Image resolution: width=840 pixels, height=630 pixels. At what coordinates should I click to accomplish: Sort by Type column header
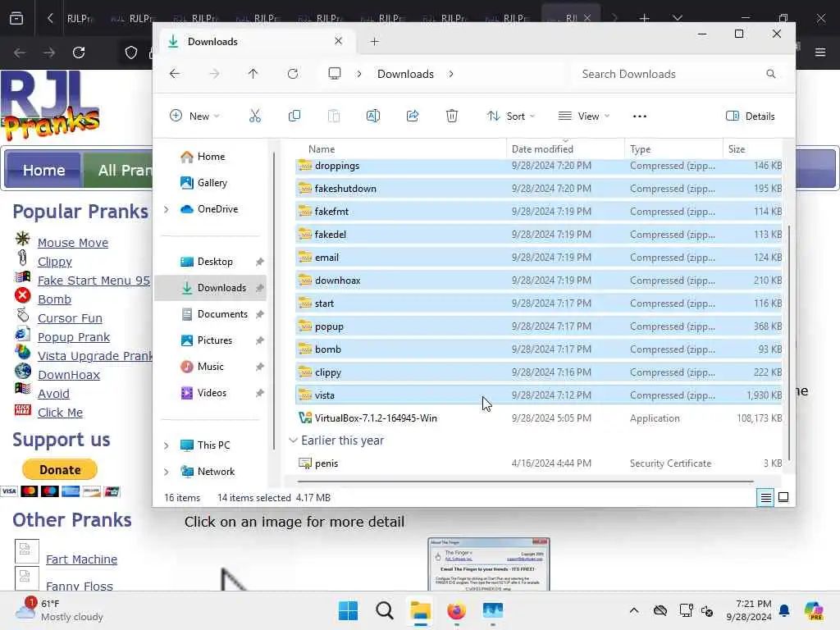click(x=673, y=149)
